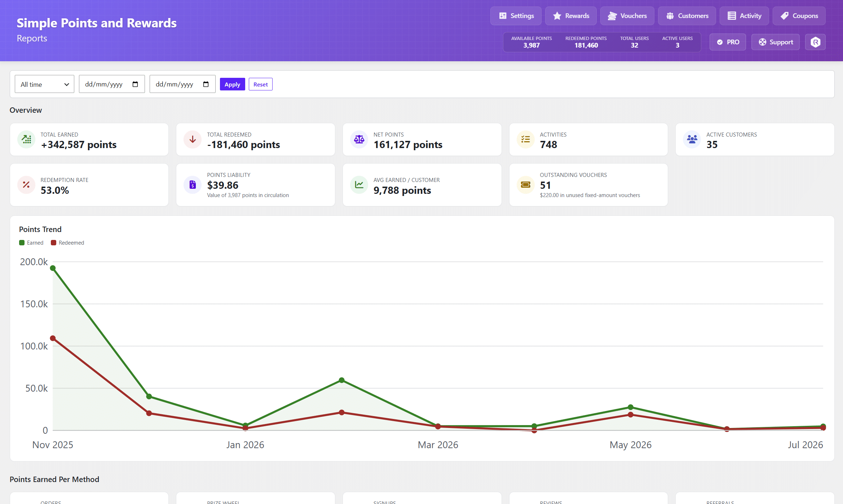
Task: Click the Points Trend heading
Action: click(x=40, y=229)
